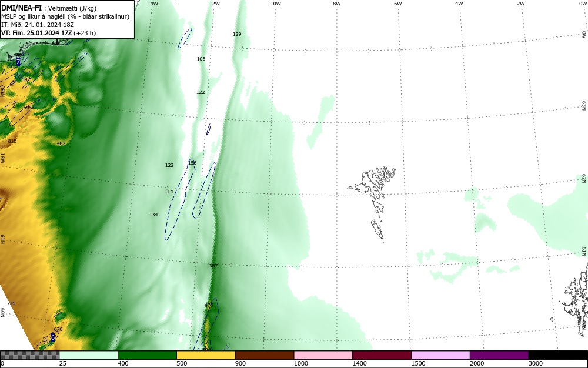Click the legend scale label 1400
The image size is (588, 368).
(359, 363)
